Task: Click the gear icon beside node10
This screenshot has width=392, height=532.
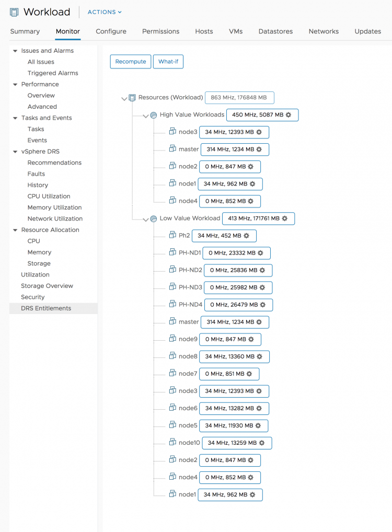Action: click(262, 443)
